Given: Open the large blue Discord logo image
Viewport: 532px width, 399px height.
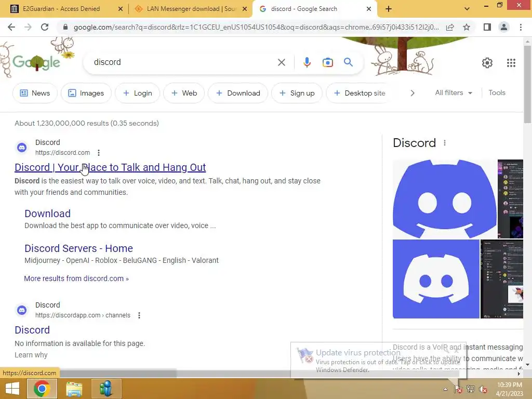Looking at the screenshot, I should click(x=445, y=198).
